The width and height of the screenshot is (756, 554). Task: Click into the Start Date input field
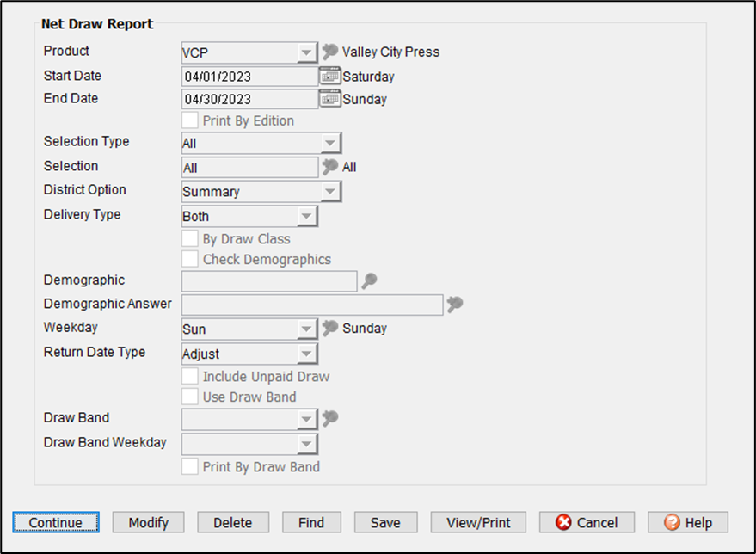pyautogui.click(x=249, y=77)
